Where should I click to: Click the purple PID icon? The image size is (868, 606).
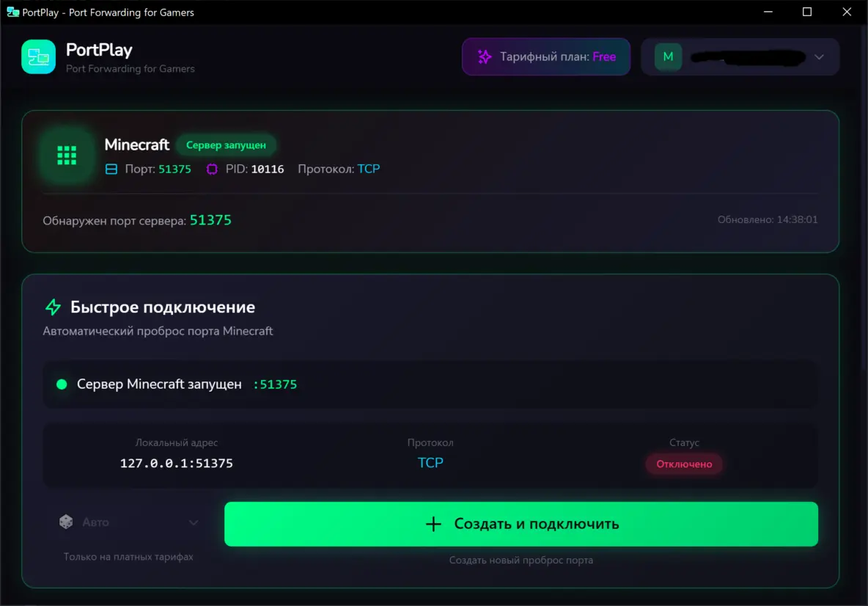[211, 169]
